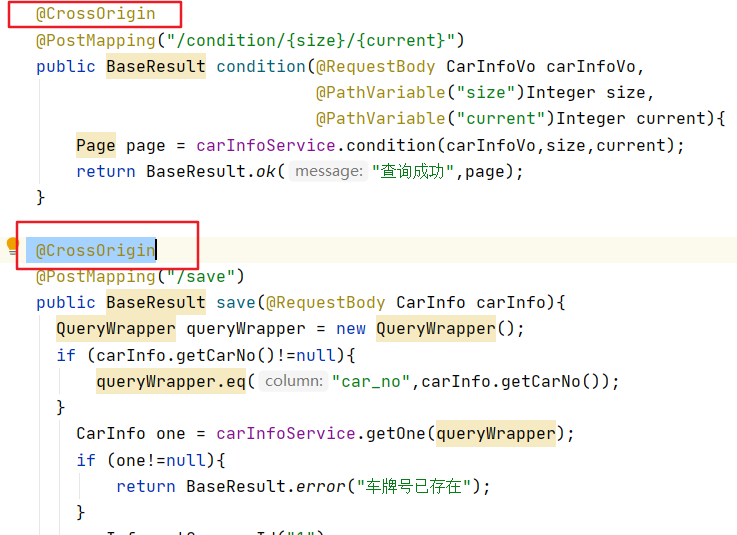Click the selected @CrossOrigin annotation above save
This screenshot has height=535, width=737.
[x=96, y=250]
